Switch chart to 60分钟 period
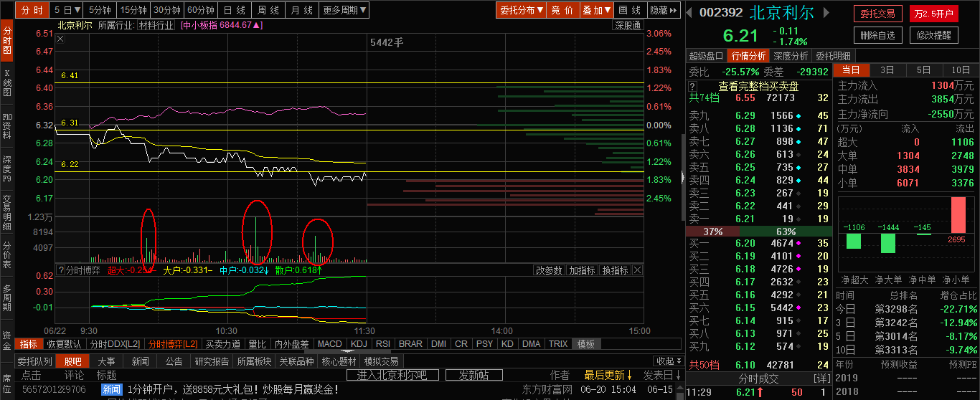This screenshot has height=400, width=980. tap(201, 10)
